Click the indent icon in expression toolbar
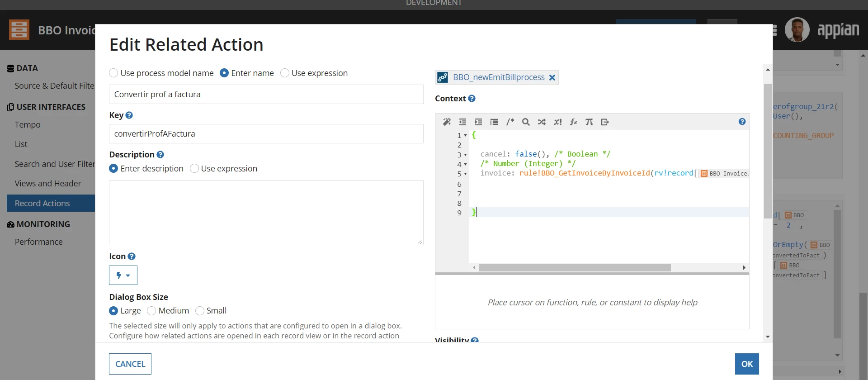The height and width of the screenshot is (380, 868). tap(478, 122)
